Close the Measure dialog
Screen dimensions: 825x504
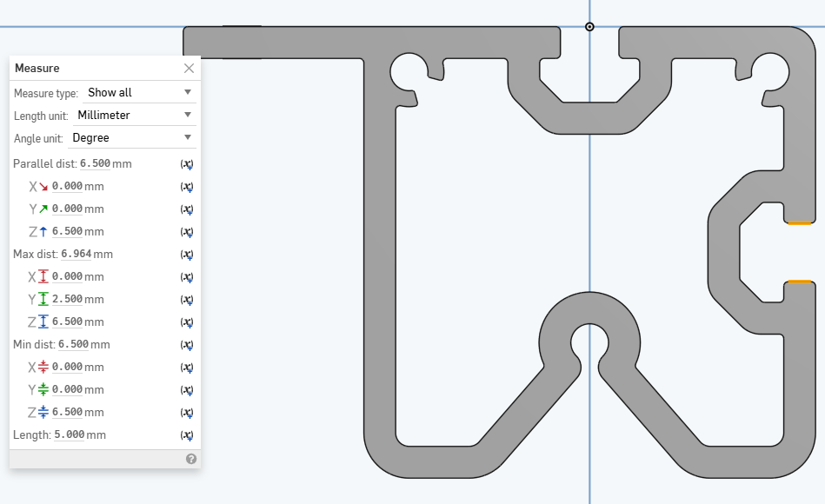coord(189,69)
